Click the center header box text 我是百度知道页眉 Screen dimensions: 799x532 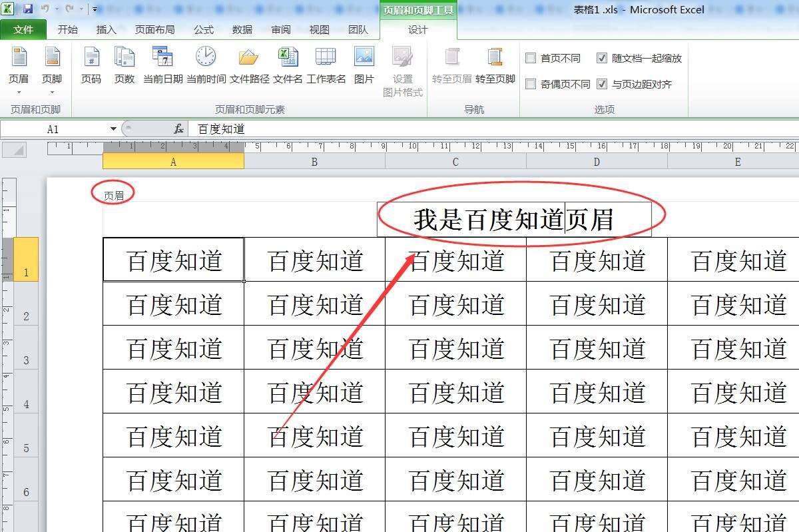point(513,219)
